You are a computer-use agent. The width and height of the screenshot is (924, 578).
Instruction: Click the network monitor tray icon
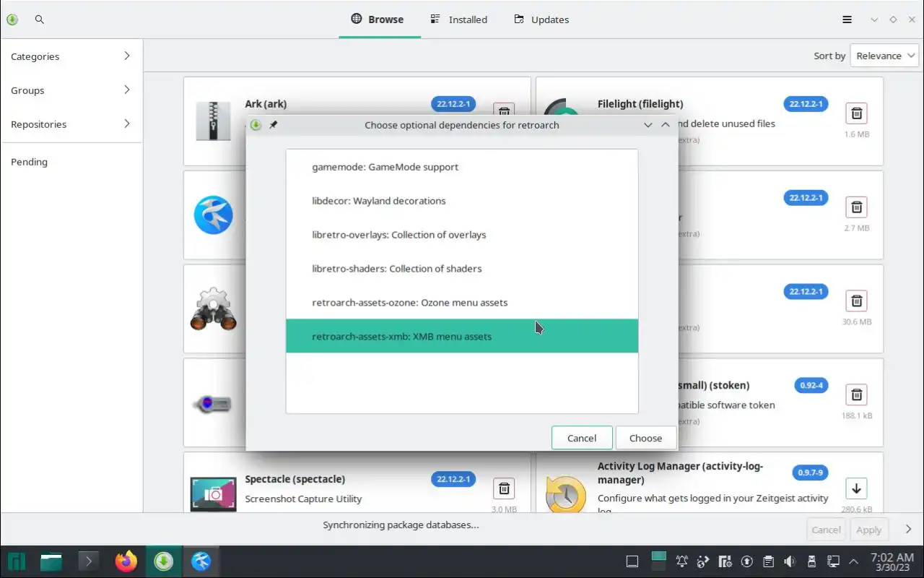tap(833, 561)
